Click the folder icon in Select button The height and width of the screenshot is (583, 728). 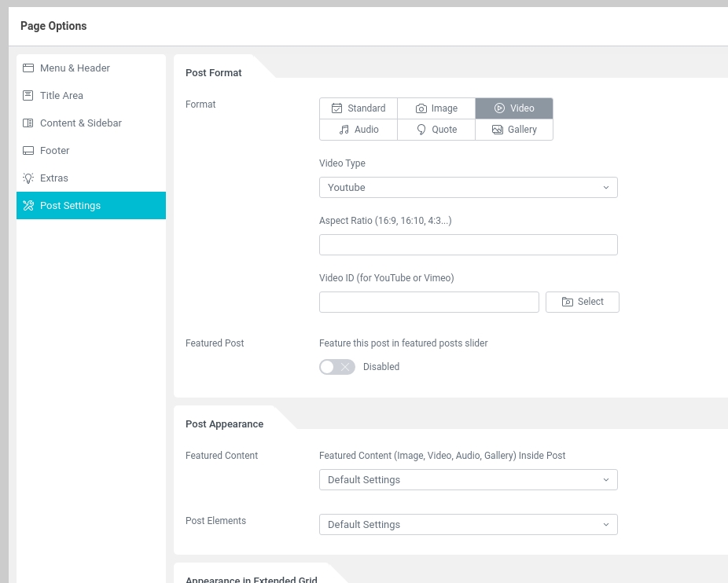point(568,302)
